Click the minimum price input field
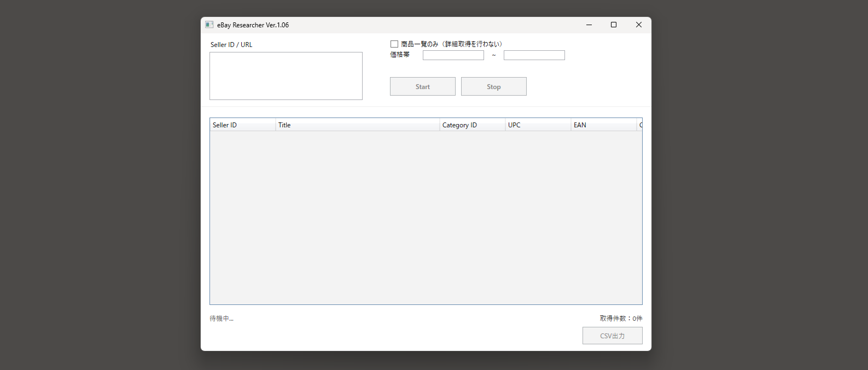This screenshot has height=370, width=868. [x=453, y=55]
